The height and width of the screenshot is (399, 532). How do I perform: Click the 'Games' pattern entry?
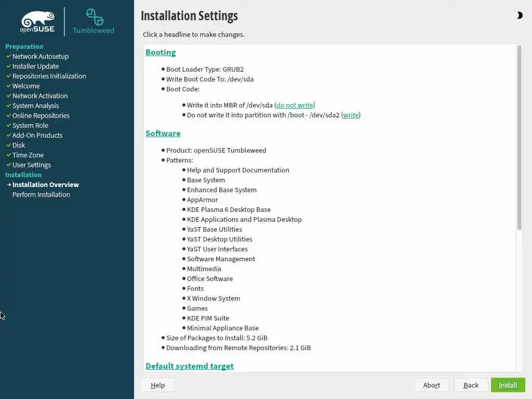click(197, 308)
